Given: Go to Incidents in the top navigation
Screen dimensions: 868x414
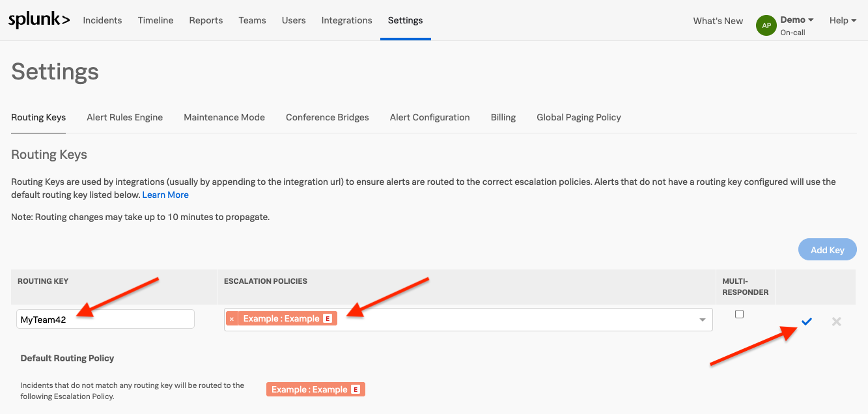Looking at the screenshot, I should (x=102, y=21).
